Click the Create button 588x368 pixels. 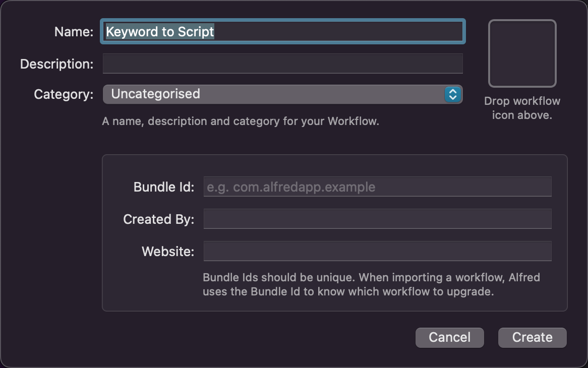[x=532, y=337]
